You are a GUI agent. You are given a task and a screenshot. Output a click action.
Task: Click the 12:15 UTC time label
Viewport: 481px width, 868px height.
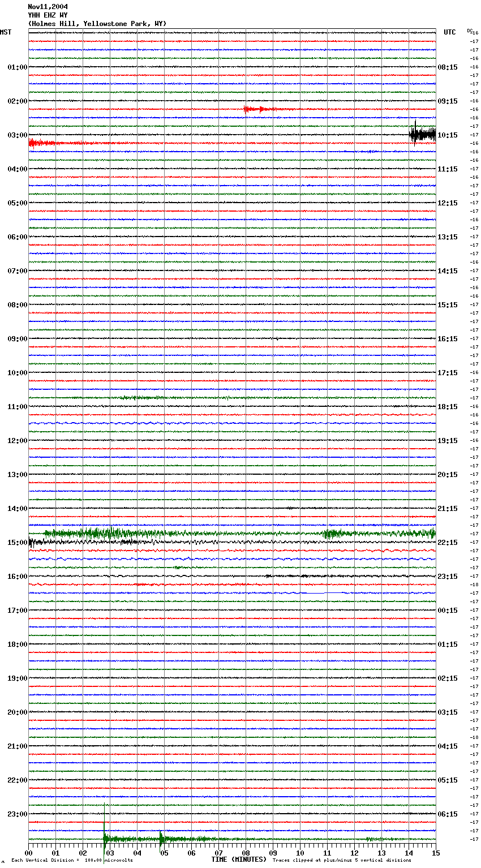pyautogui.click(x=448, y=203)
